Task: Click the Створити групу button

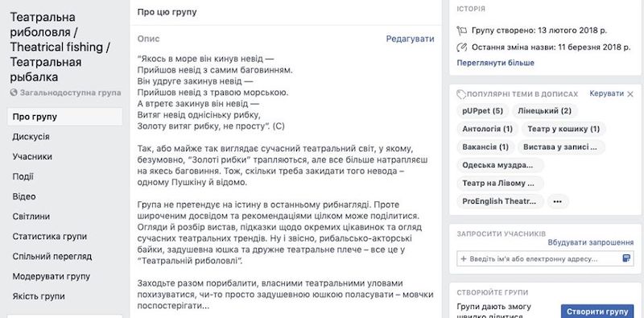Action: pyautogui.click(x=597, y=312)
